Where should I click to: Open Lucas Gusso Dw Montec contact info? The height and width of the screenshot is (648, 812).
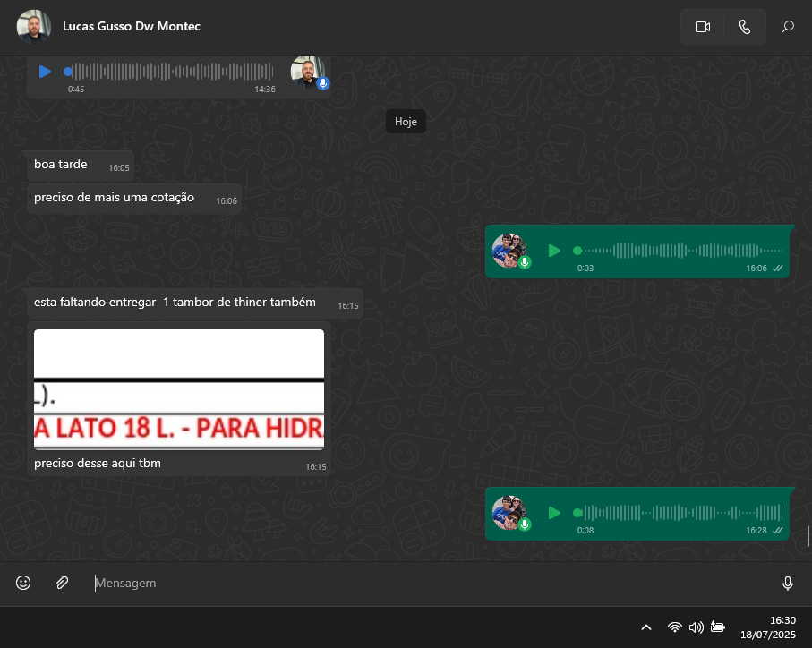(132, 27)
